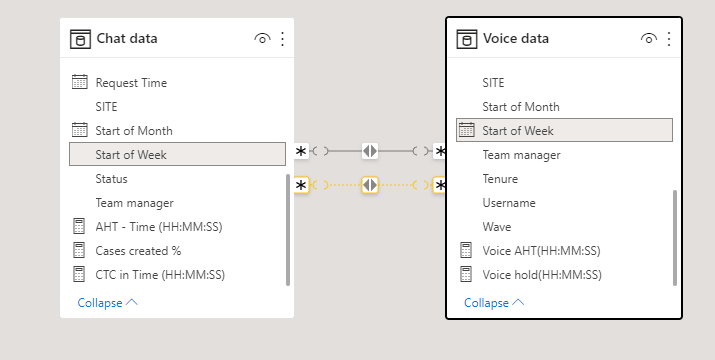Select Team manager in Chat data

click(135, 203)
